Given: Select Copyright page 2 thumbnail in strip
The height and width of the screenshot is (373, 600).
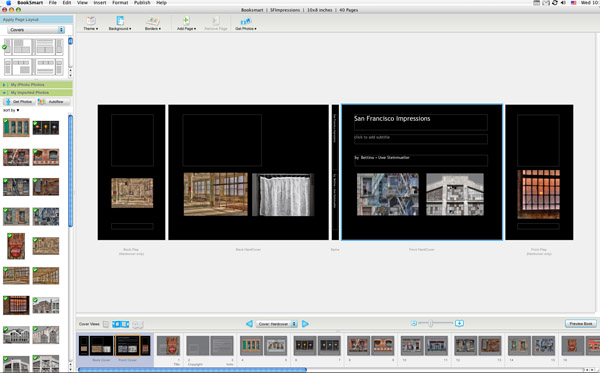Looking at the screenshot, I should 197,346.
